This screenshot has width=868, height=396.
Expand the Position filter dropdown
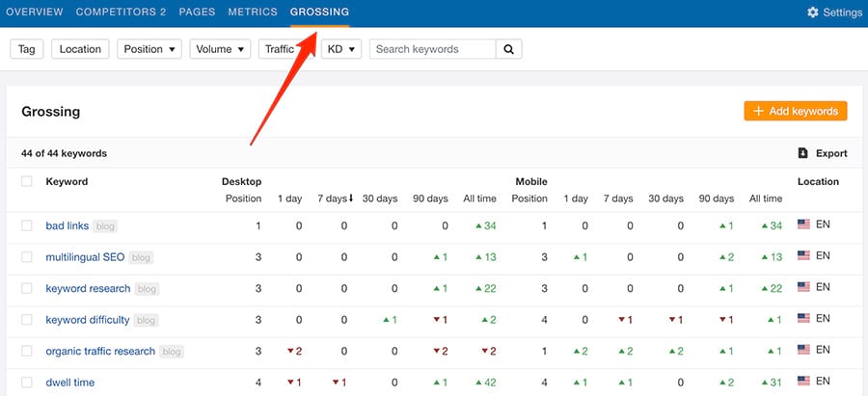(x=149, y=49)
